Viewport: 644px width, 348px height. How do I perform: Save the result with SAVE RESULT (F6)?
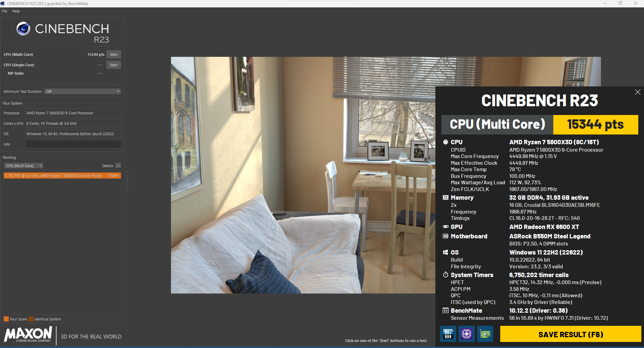pyautogui.click(x=570, y=335)
